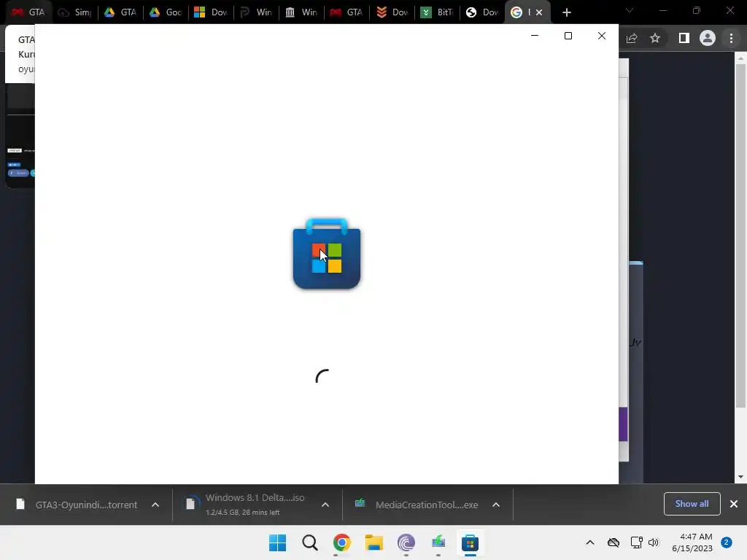Open File Explorer from taskbar

(374, 542)
